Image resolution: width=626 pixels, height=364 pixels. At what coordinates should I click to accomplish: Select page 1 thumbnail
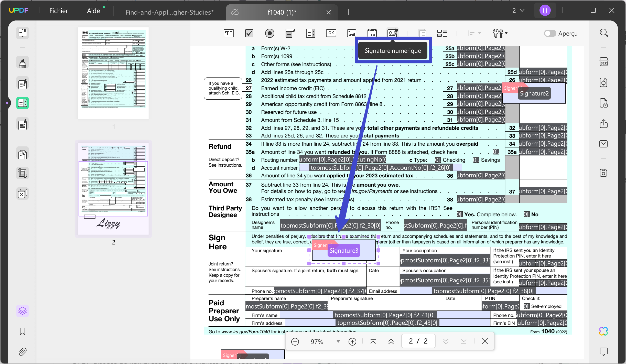[113, 73]
